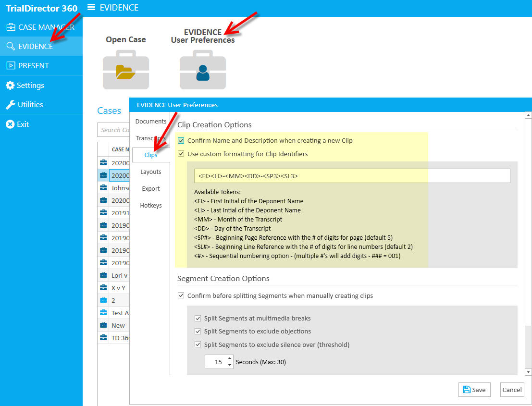Screen dimensions: 532x406
Task: Click the preferences vertical scrollbar thumb
Action: tap(528, 222)
